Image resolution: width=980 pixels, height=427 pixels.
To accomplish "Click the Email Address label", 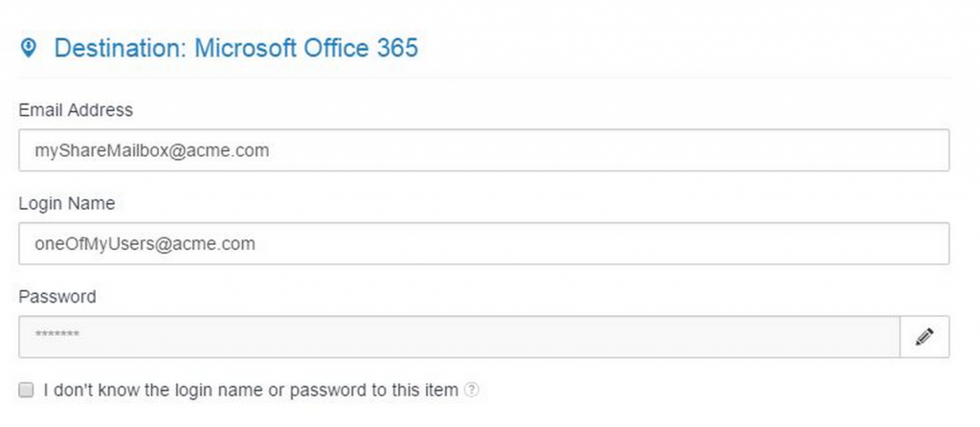I will 76,110.
